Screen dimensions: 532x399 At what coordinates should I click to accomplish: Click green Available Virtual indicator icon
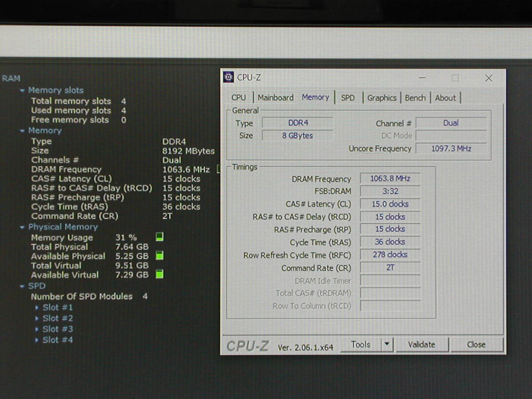coord(160,274)
